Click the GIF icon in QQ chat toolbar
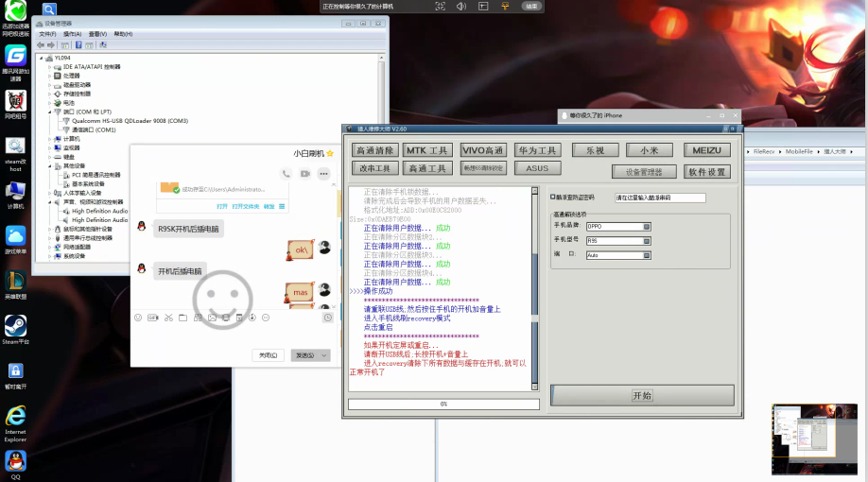868x482 pixels. tap(153, 318)
